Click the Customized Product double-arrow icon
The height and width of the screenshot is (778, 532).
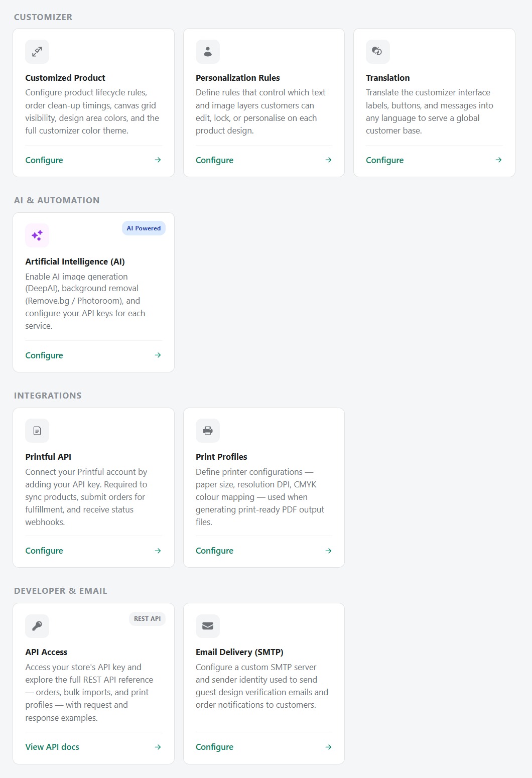[37, 51]
